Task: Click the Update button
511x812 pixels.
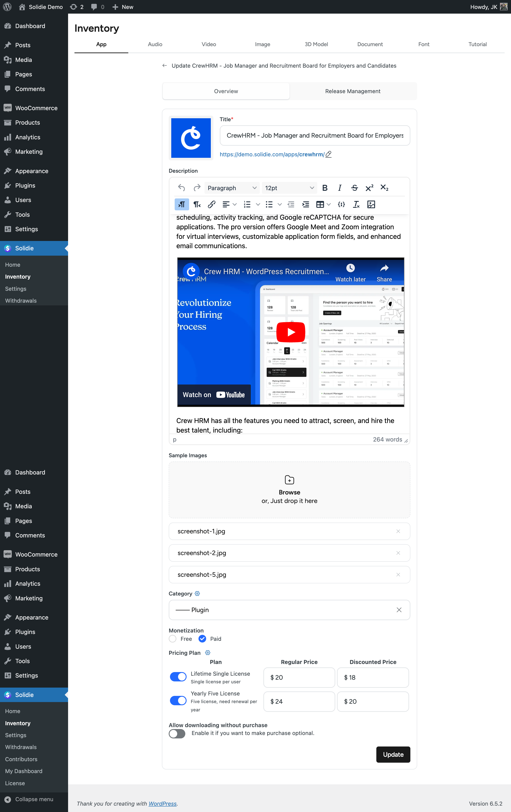Action: click(393, 754)
